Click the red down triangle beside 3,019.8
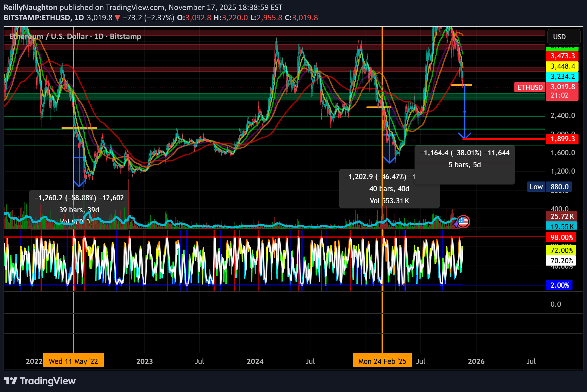Screen dimensions: 587x392 [x=117, y=18]
